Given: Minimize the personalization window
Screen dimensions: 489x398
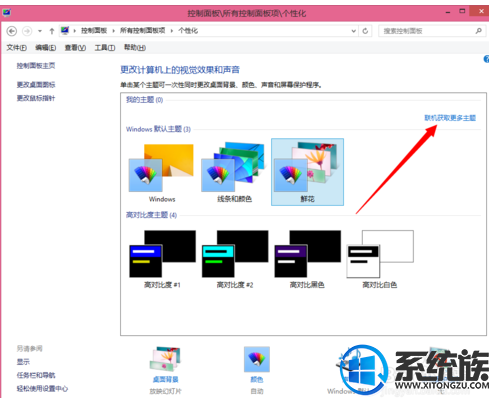Looking at the screenshot, I should [448, 12].
